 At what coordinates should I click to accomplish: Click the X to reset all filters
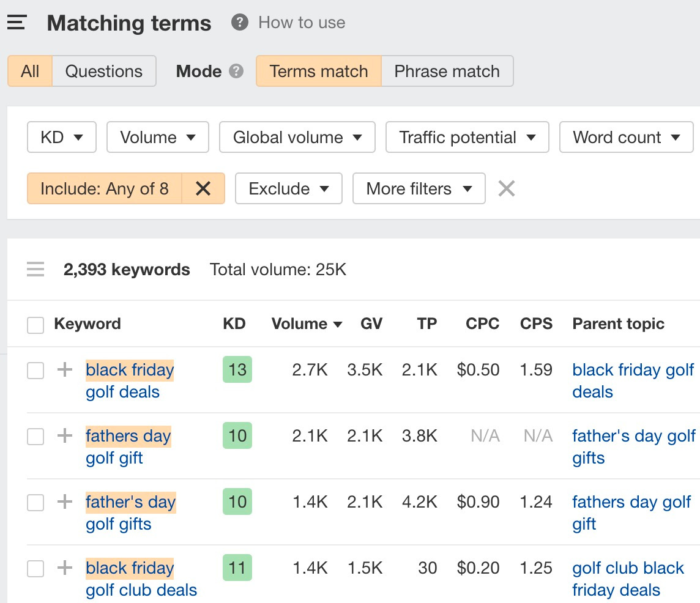point(505,189)
